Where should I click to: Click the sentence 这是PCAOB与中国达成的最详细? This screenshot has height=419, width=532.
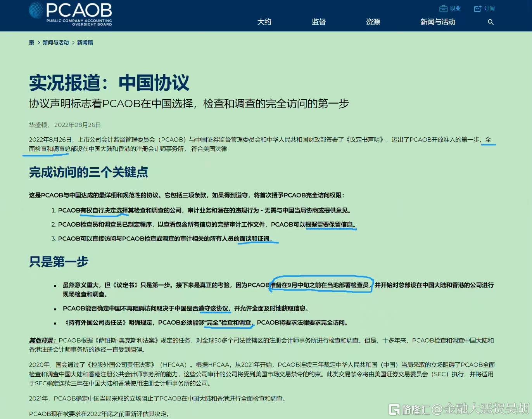(187, 195)
